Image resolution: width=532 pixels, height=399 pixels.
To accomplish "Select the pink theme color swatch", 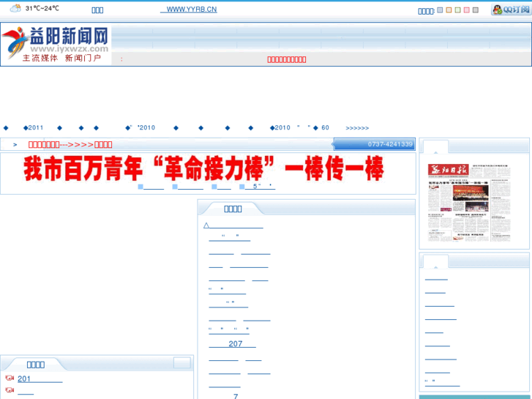I will coord(467,10).
